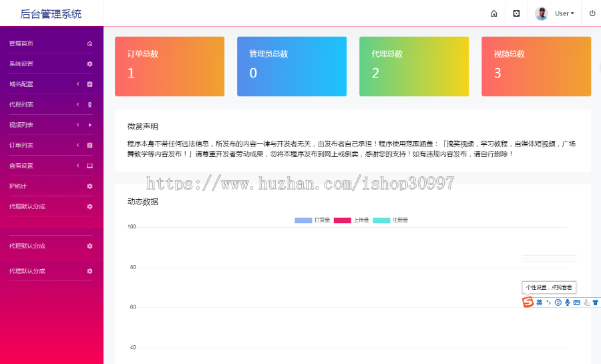Click the 代理总数 summary card

click(414, 66)
